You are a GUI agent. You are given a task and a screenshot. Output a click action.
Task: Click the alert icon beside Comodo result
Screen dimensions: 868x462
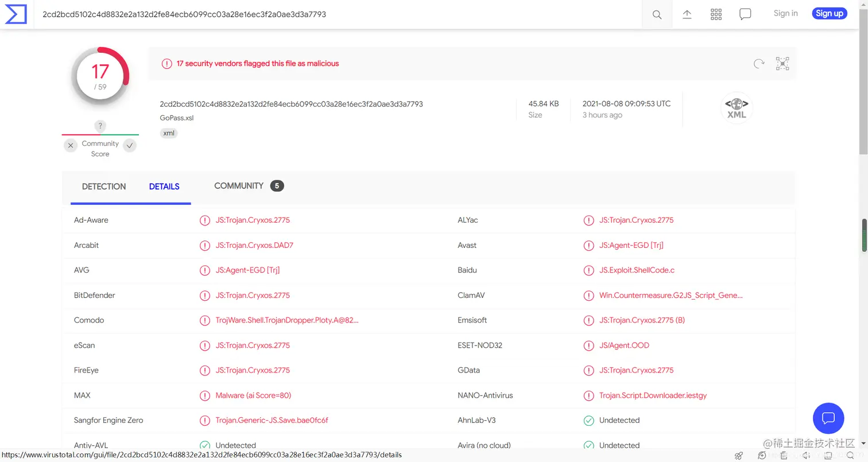[204, 320]
